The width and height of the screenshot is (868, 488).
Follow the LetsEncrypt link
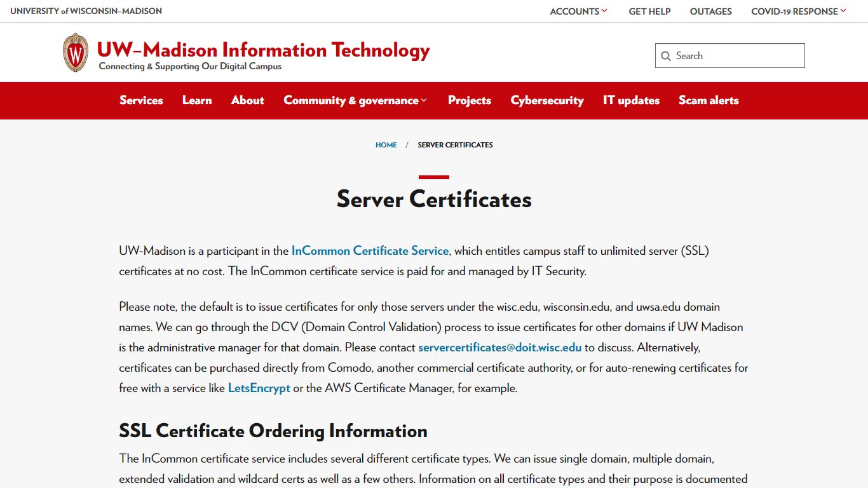(259, 388)
